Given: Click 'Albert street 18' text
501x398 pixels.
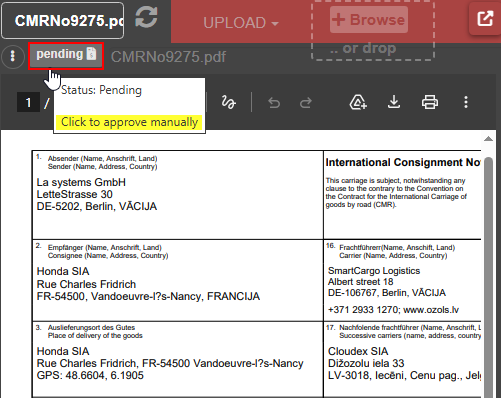Looking at the screenshot, I should point(360,282).
